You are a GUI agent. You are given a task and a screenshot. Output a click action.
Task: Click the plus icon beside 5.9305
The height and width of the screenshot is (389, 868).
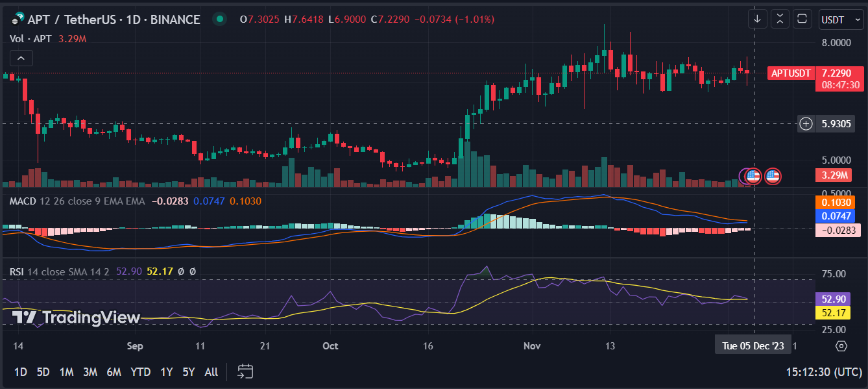pyautogui.click(x=806, y=123)
